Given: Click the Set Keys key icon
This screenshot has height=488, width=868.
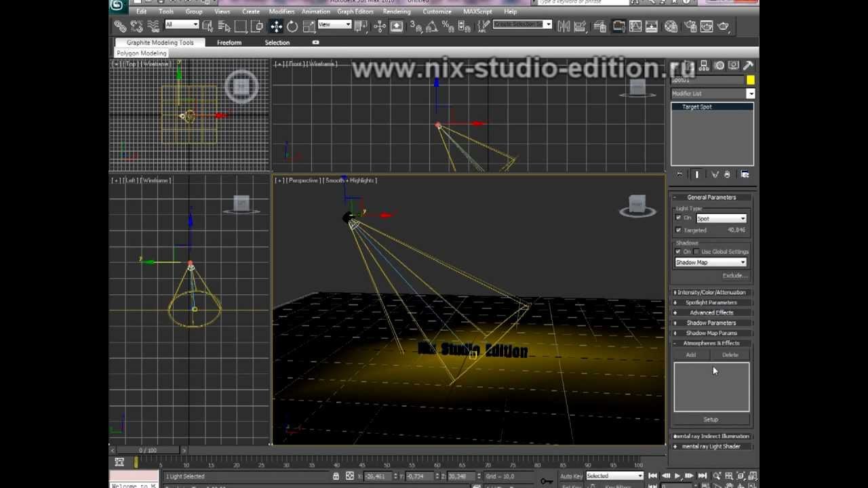Looking at the screenshot, I should (x=547, y=481).
